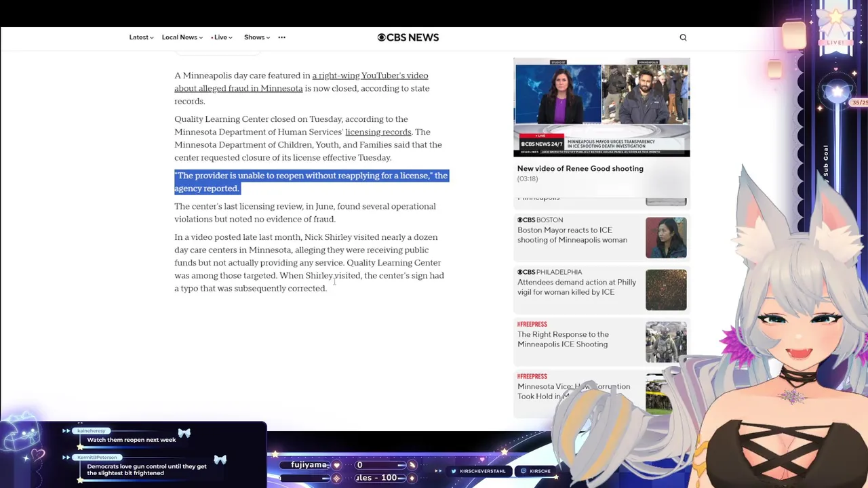Click chat username kaineheresy
868x488 pixels.
click(x=91, y=431)
